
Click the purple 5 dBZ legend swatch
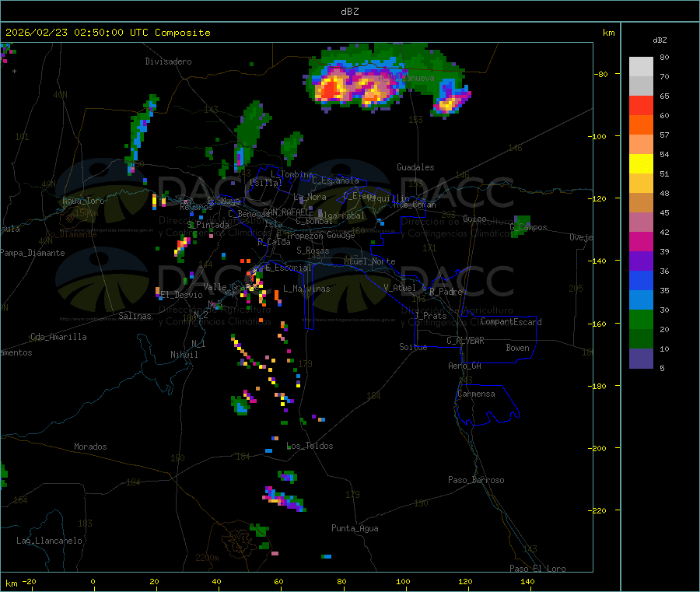tap(641, 359)
